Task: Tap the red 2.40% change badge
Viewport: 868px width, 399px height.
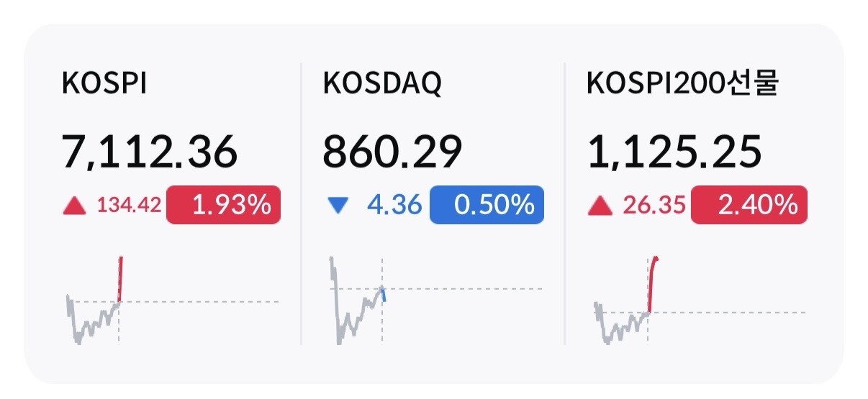Action: click(x=749, y=206)
